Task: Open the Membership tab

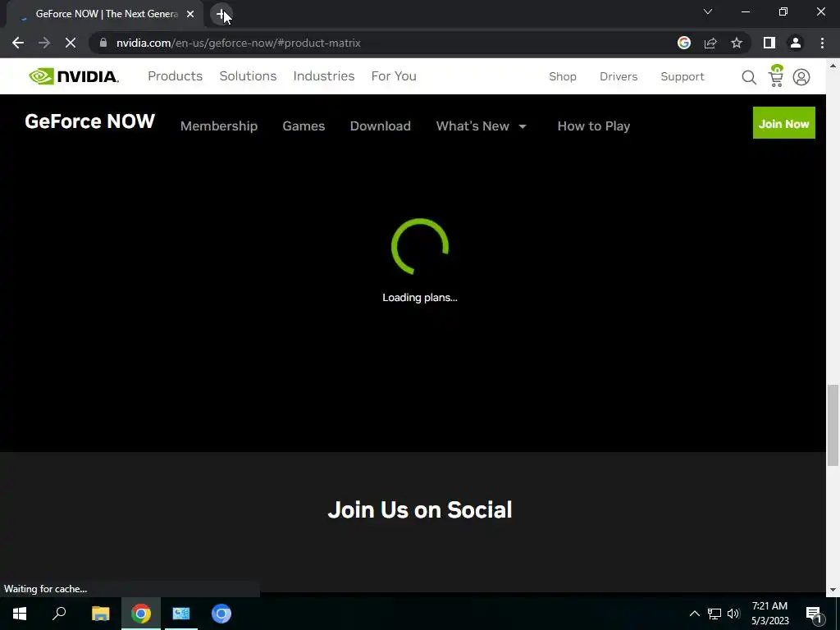Action: click(x=219, y=126)
